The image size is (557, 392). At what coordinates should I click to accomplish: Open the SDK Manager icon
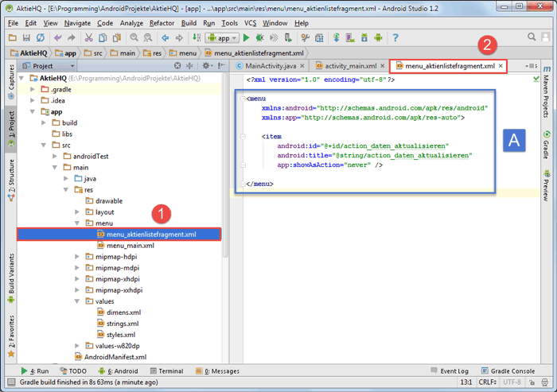click(364, 37)
